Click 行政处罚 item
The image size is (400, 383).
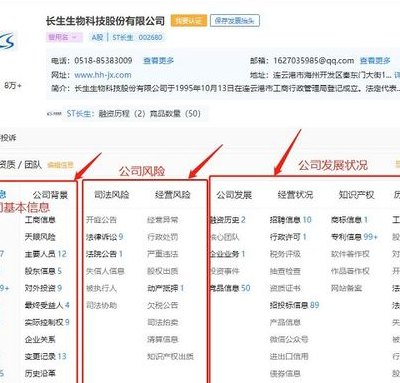coord(163,237)
